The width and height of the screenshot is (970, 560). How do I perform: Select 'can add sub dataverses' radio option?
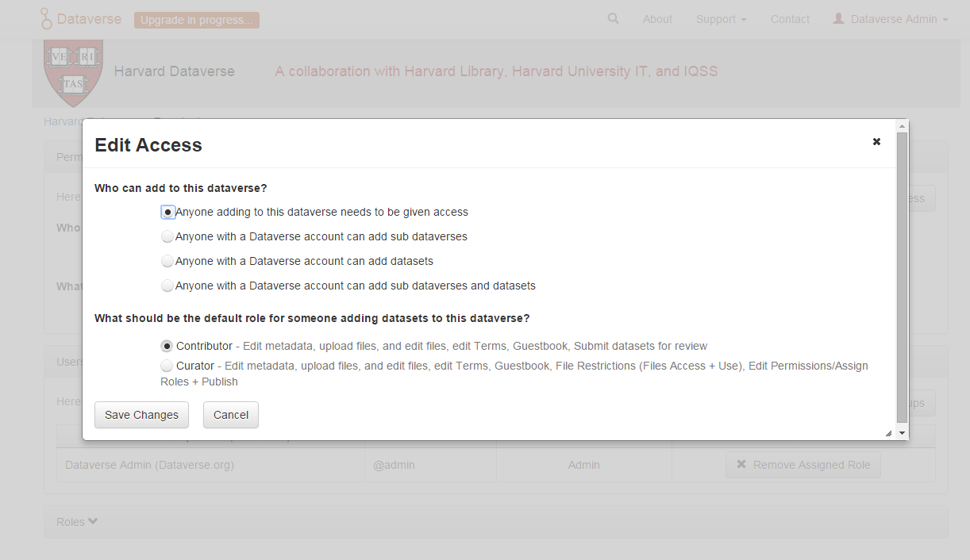[167, 236]
